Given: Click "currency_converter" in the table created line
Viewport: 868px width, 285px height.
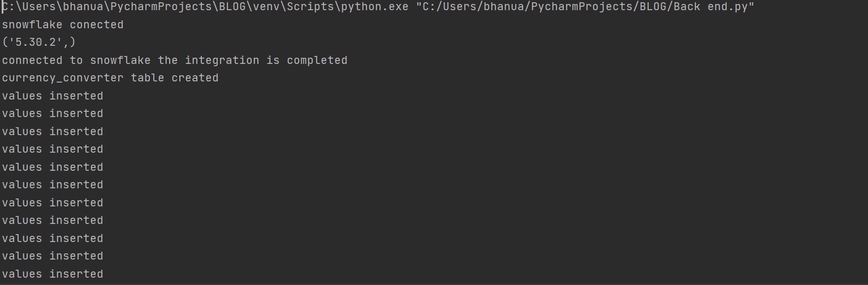Looking at the screenshot, I should pos(63,78).
